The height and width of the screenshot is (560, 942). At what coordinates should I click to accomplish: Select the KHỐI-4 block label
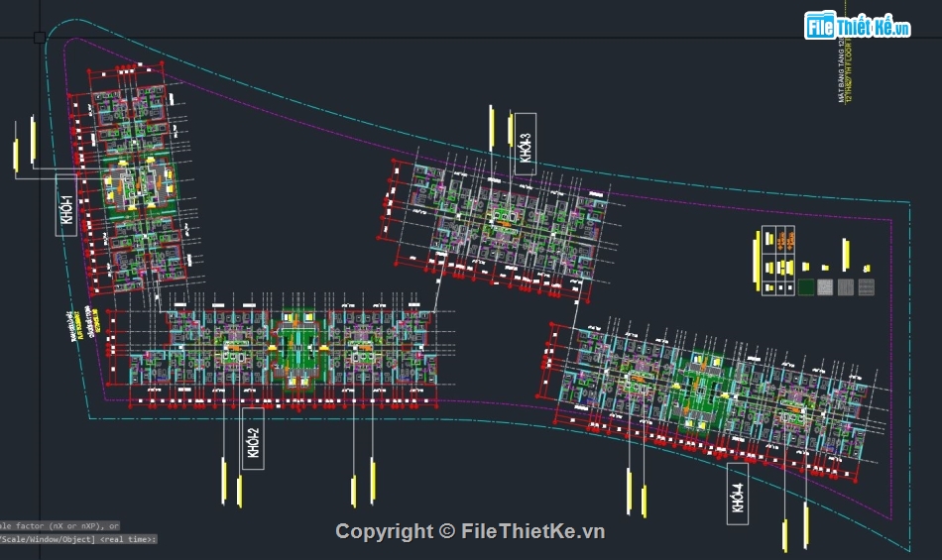[x=738, y=494]
